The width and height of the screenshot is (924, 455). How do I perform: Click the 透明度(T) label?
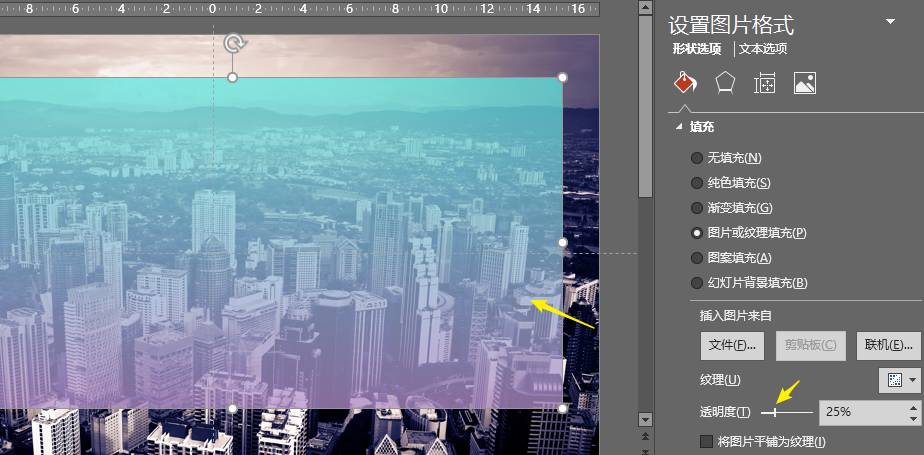coord(725,412)
